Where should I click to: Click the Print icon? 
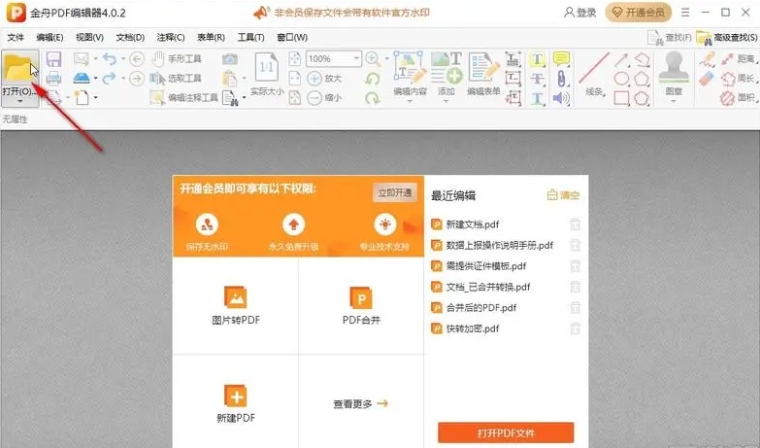pyautogui.click(x=53, y=78)
